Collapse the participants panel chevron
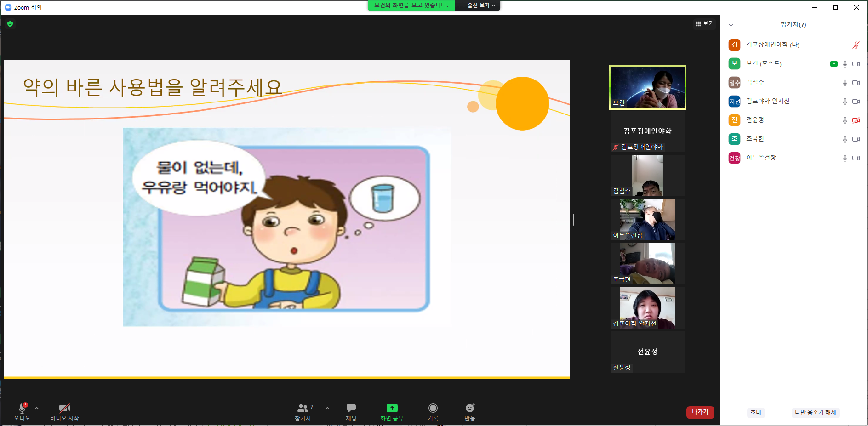This screenshot has height=426, width=868. (731, 25)
